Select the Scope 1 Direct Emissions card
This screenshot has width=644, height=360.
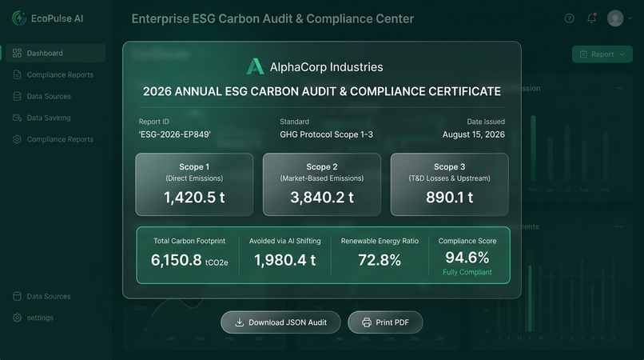[x=194, y=184]
